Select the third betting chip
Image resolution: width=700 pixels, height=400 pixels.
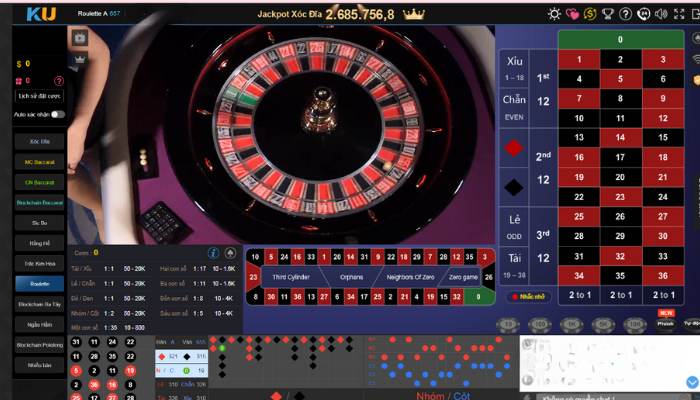tap(571, 325)
